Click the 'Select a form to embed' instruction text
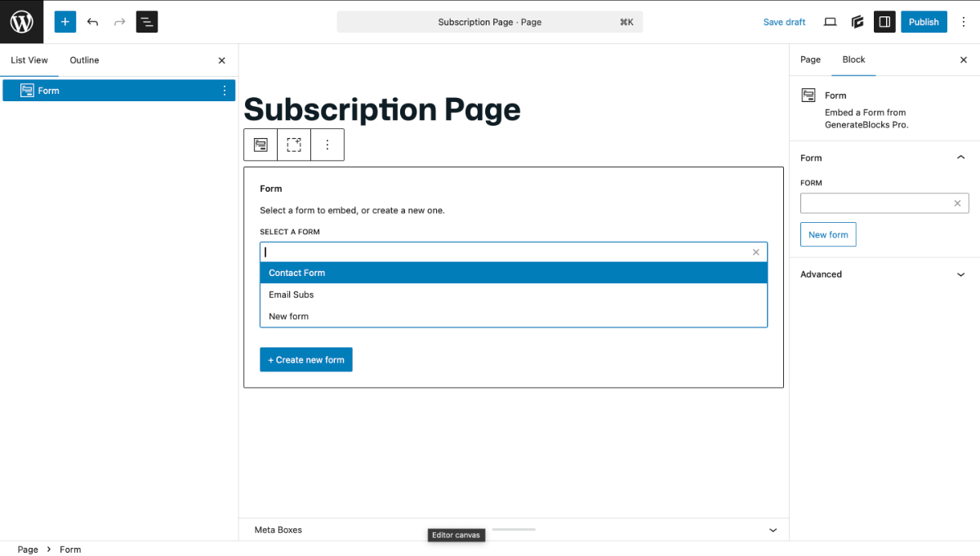The height and width of the screenshot is (556, 980). [x=352, y=211]
